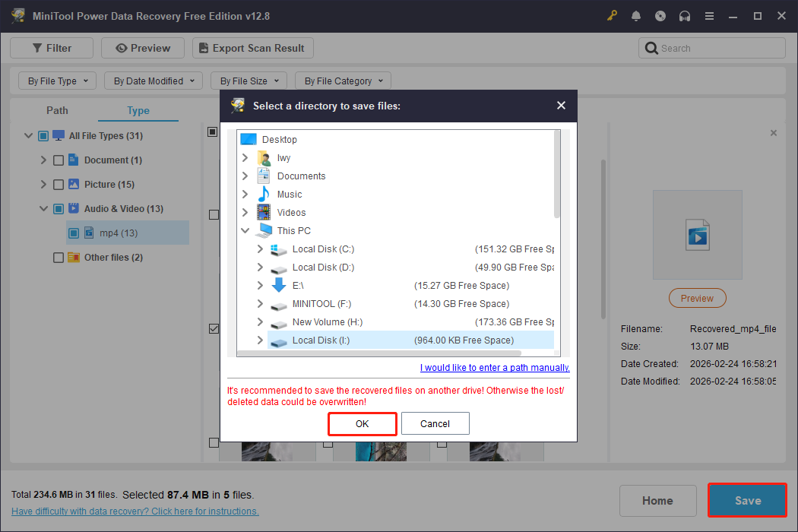Collapse the This PC node
This screenshot has height=532, width=798.
click(x=245, y=230)
